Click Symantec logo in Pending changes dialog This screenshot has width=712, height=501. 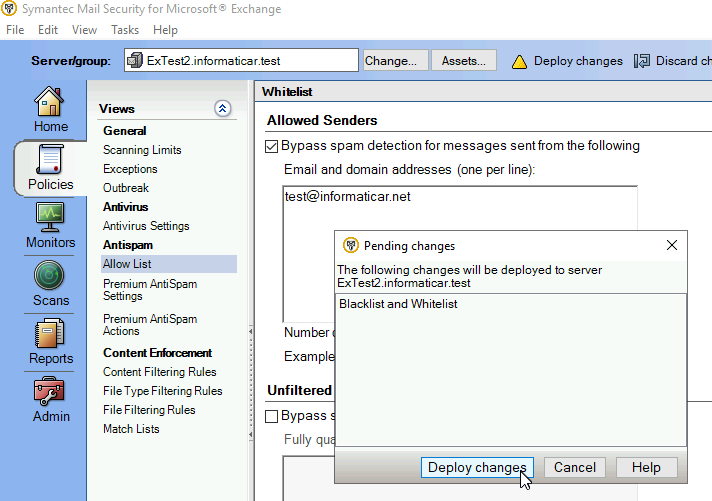[351, 245]
